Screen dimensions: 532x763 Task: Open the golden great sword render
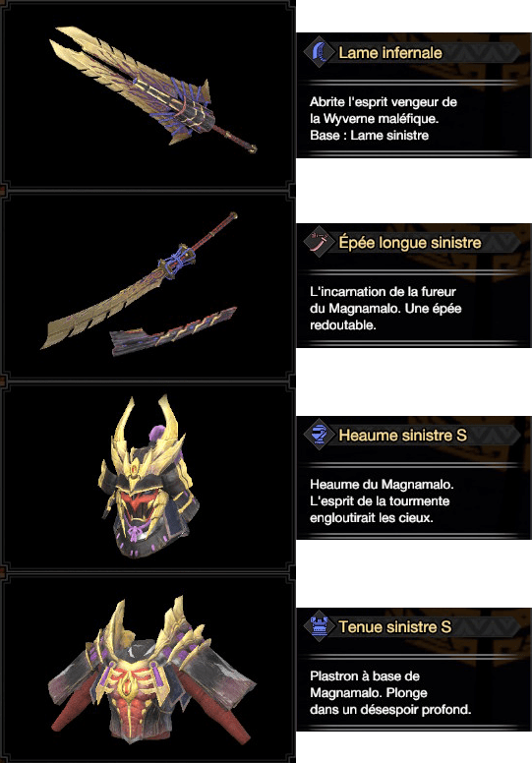pos(152,90)
